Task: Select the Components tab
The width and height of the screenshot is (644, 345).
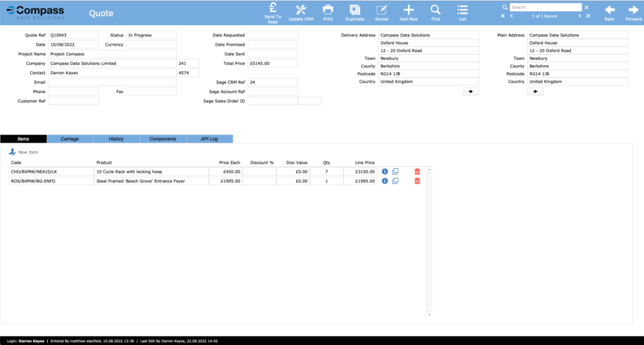Action: [163, 139]
